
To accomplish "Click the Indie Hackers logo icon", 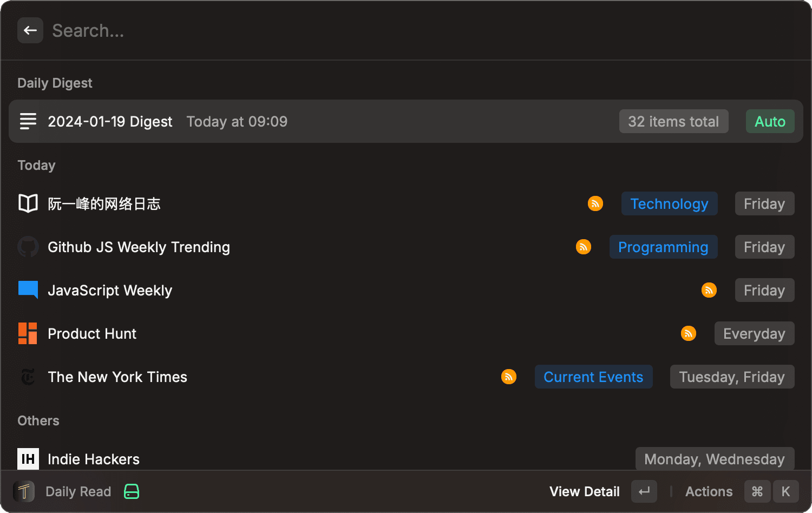I will point(28,459).
